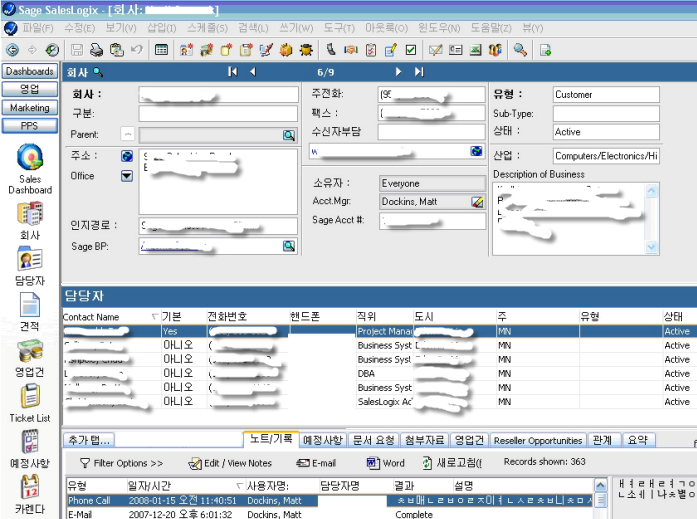697x519 pixels.
Task: Open the 보기(V) menu
Action: (121, 28)
